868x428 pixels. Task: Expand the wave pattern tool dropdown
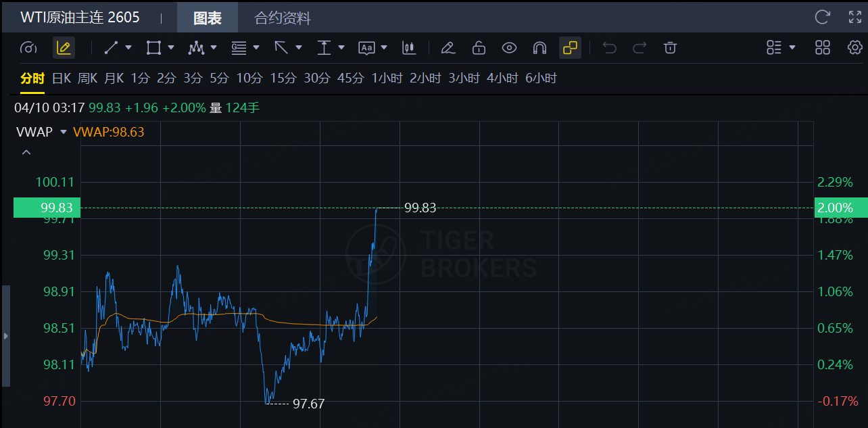[214, 48]
